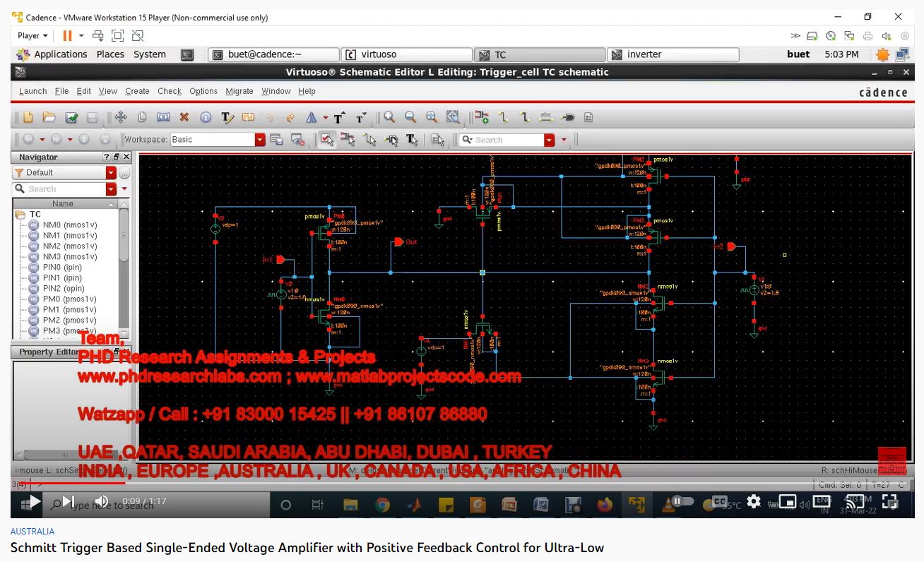Toggle closed captions on the video
Viewport: 924px width, 562px height.
[x=720, y=502]
